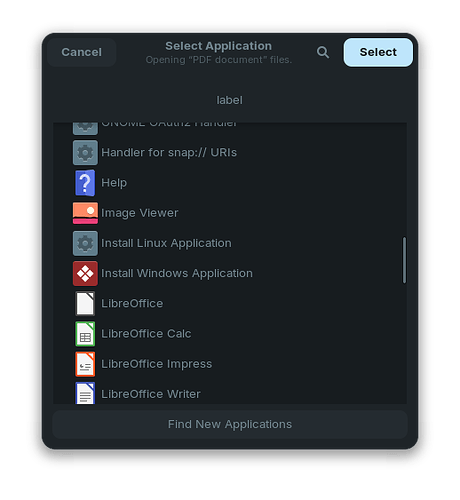Click the Select button

[378, 52]
